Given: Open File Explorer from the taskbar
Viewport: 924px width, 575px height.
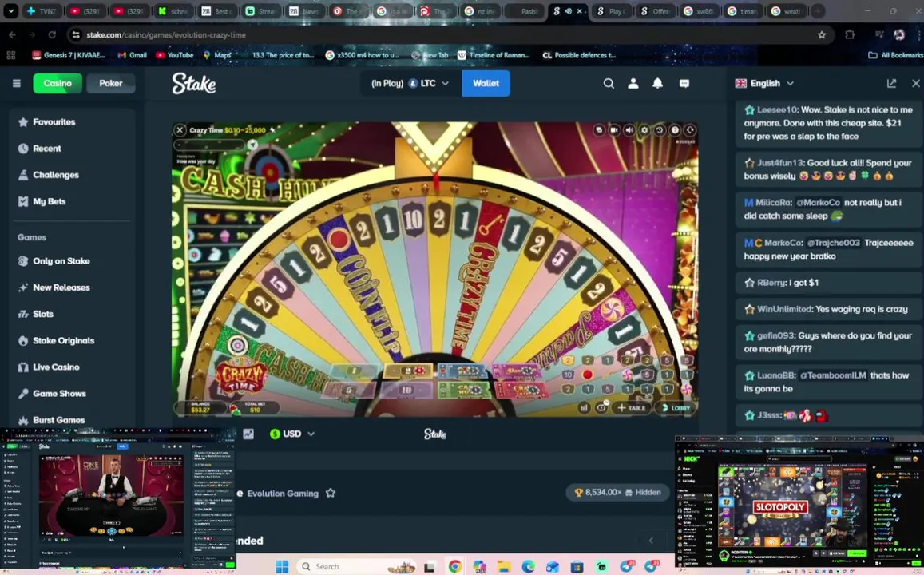Looking at the screenshot, I should (x=504, y=567).
